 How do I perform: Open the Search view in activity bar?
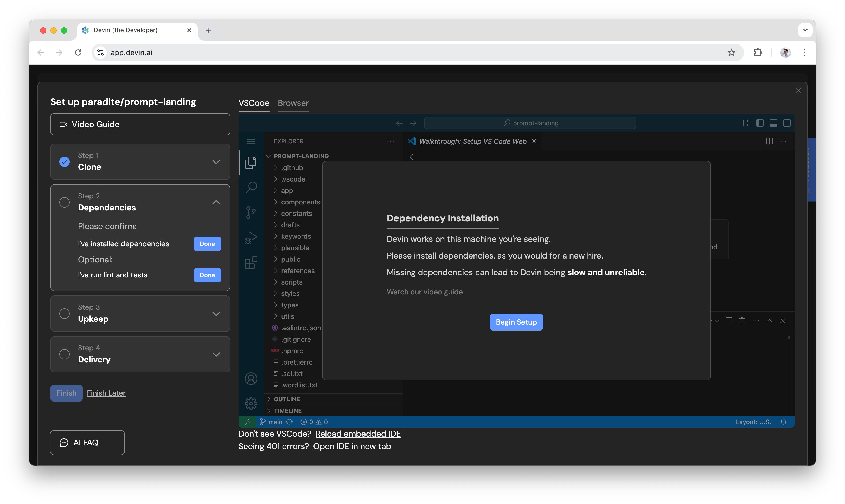tap(251, 187)
